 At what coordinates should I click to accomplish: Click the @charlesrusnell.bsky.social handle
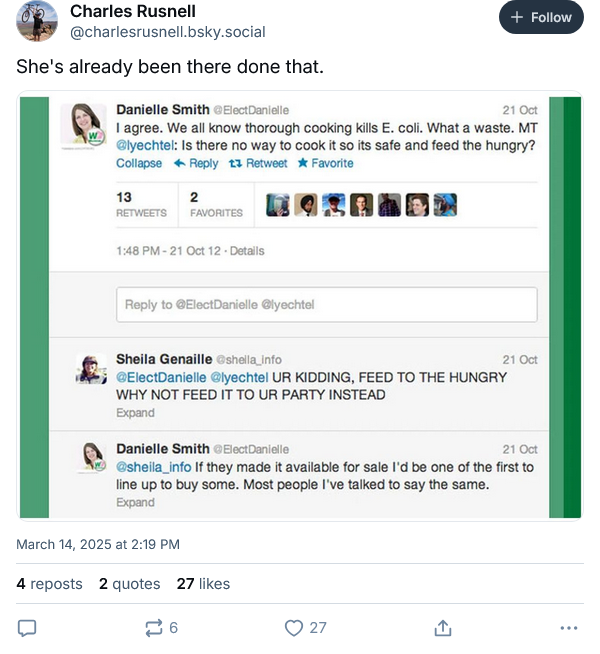coord(167,32)
